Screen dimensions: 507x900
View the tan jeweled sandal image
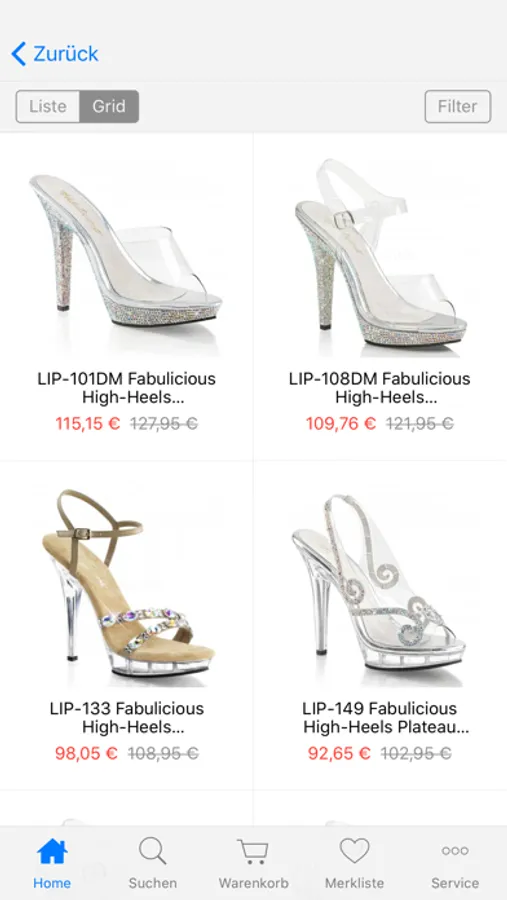(127, 583)
